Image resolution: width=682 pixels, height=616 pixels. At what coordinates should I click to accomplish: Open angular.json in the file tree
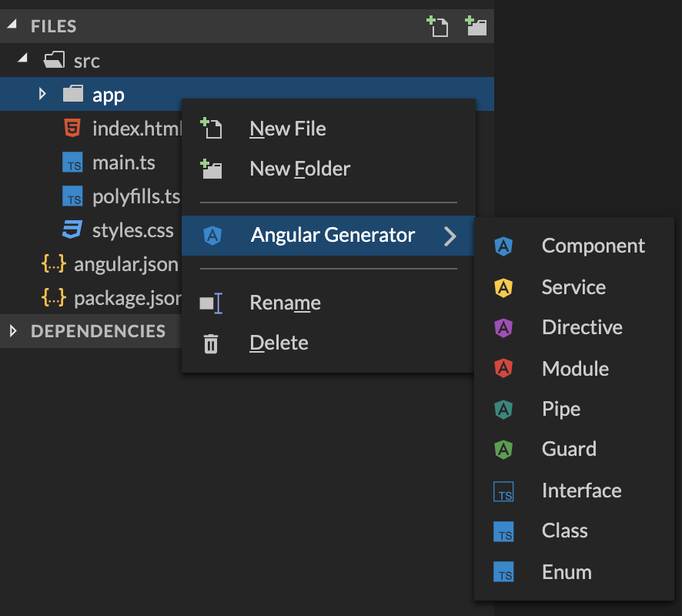pos(126,265)
